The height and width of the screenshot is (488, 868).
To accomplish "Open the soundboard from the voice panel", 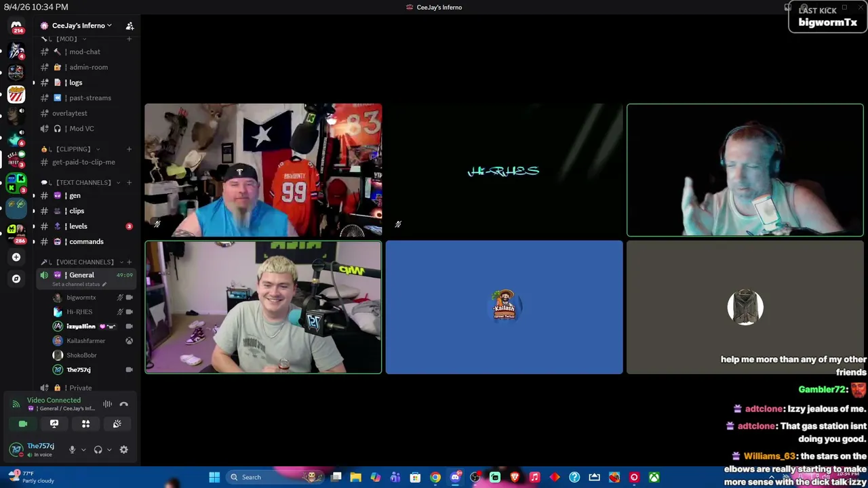I will pyautogui.click(x=117, y=424).
